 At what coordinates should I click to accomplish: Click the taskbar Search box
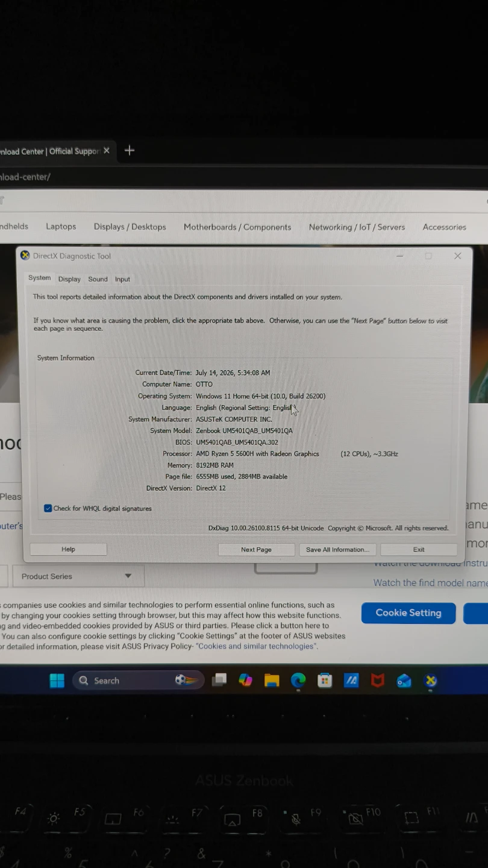click(x=139, y=681)
